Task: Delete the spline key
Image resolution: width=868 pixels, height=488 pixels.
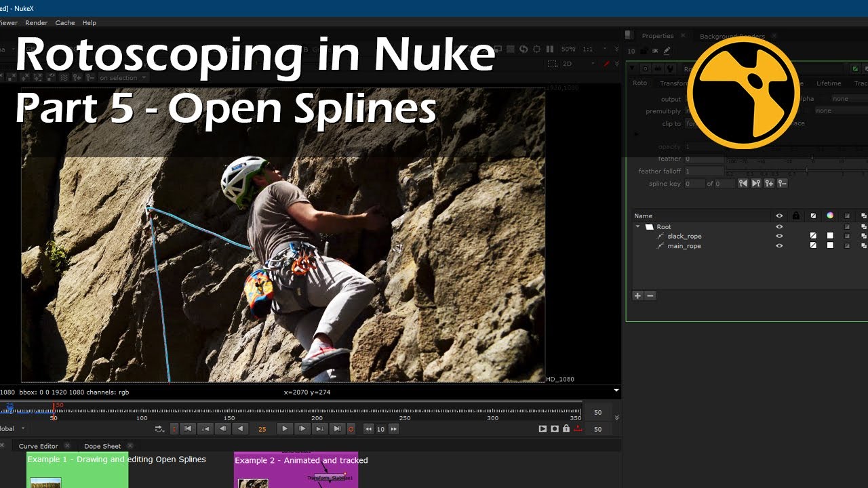Action: click(782, 183)
